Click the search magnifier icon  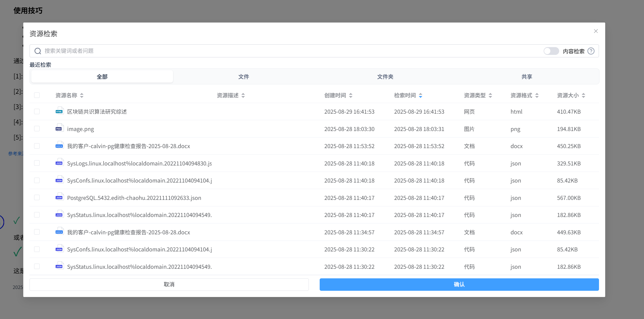tap(38, 51)
